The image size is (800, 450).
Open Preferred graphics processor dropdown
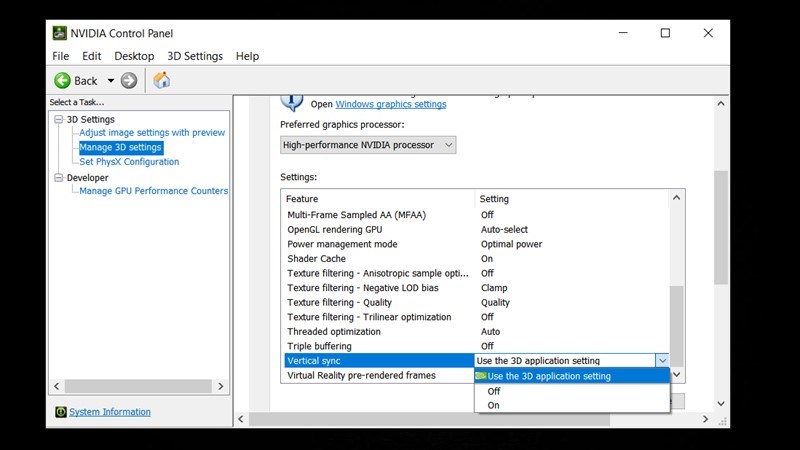tap(368, 145)
